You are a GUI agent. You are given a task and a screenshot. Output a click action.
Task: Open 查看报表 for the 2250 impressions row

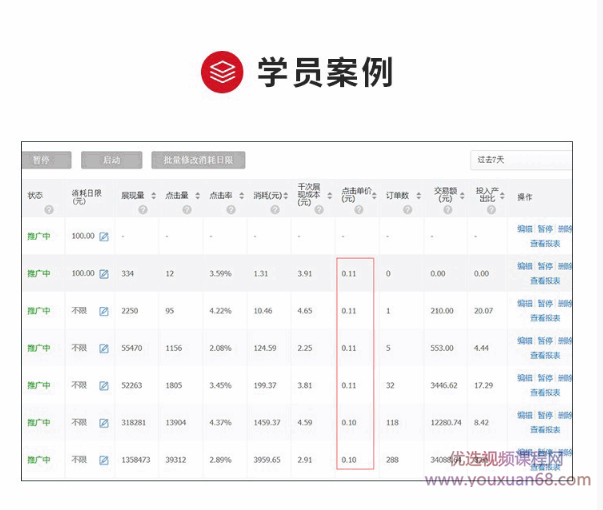tap(545, 318)
